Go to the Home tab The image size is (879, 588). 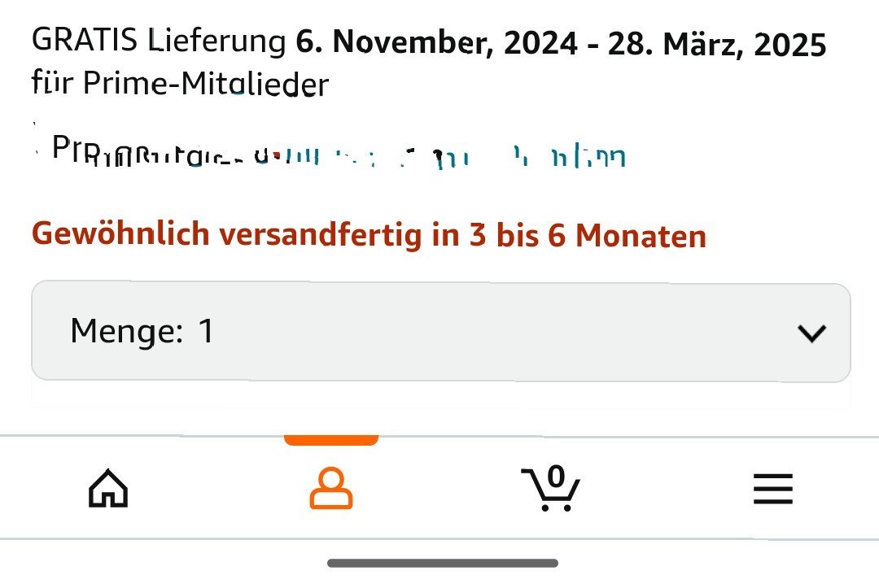[108, 490]
